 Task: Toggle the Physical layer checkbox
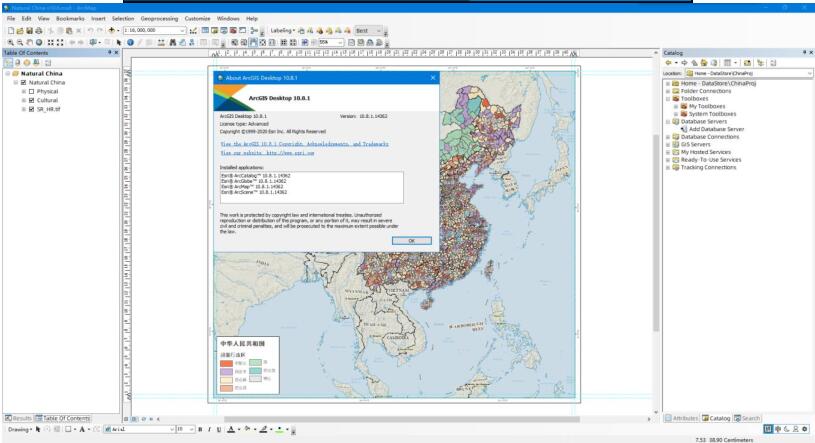click(32, 92)
